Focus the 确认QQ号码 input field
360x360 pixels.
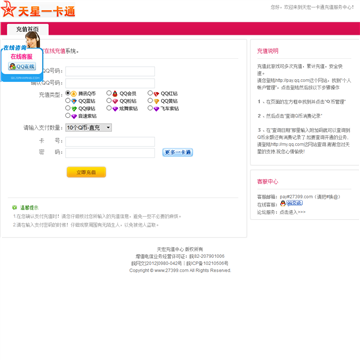tap(110, 83)
